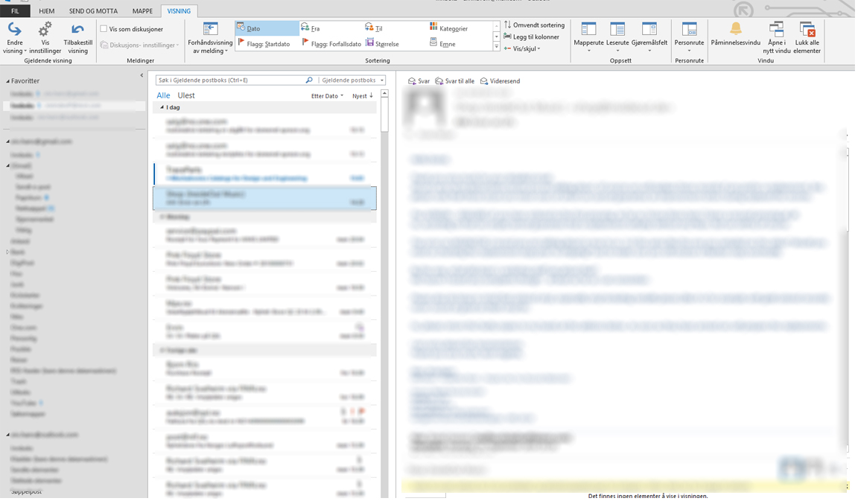The height and width of the screenshot is (504, 858).
Task: Click Legg til kolonner
Action: point(531,36)
